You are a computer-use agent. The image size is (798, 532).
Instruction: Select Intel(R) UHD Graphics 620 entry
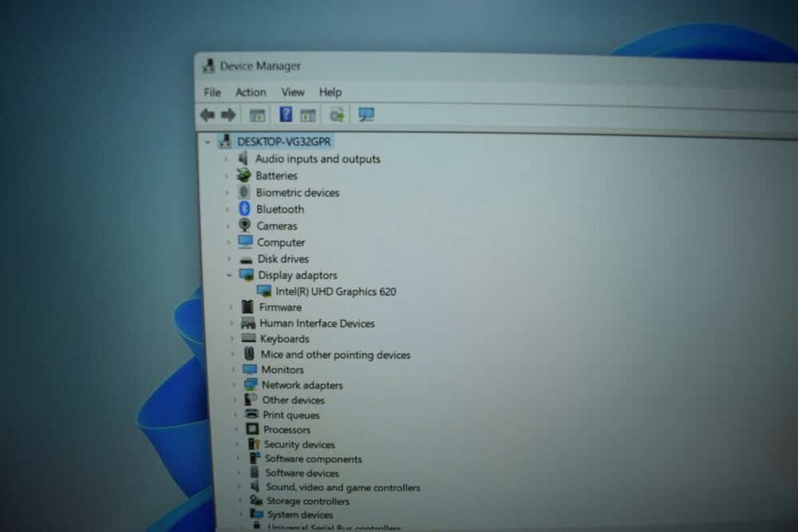tap(335, 291)
